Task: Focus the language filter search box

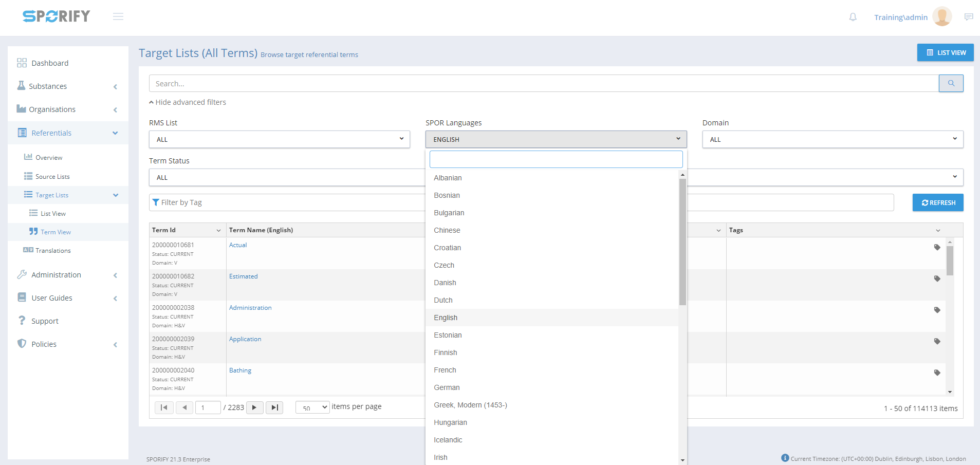Action: point(556,159)
